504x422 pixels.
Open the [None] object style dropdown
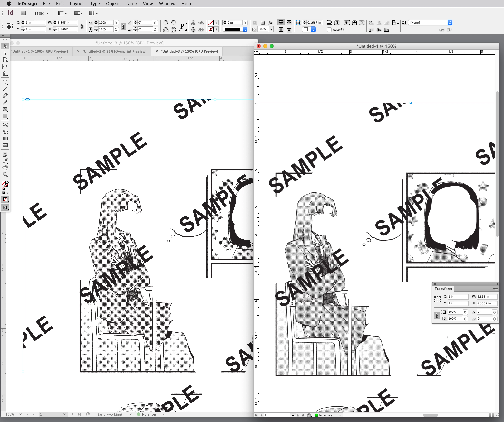pyautogui.click(x=450, y=23)
